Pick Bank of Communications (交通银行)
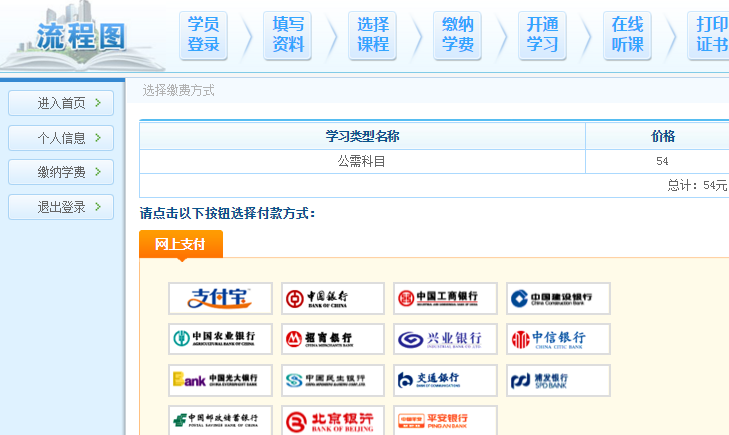 coord(445,380)
